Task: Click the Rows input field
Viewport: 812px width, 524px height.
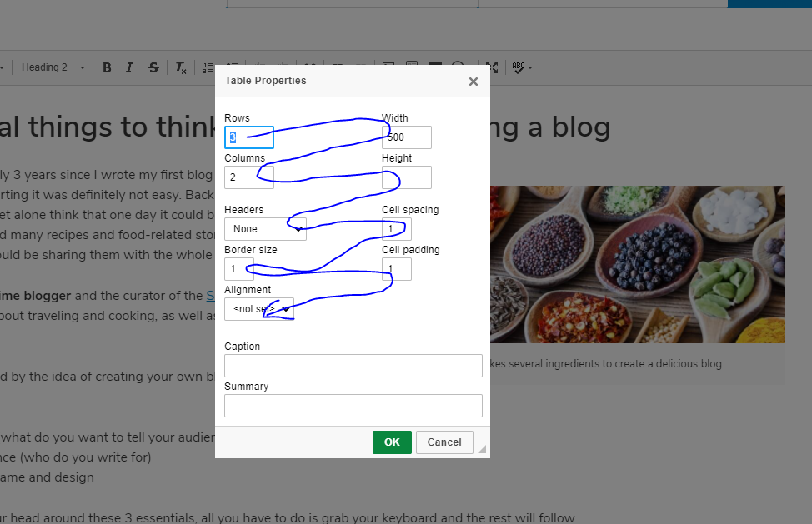Action: pos(249,137)
